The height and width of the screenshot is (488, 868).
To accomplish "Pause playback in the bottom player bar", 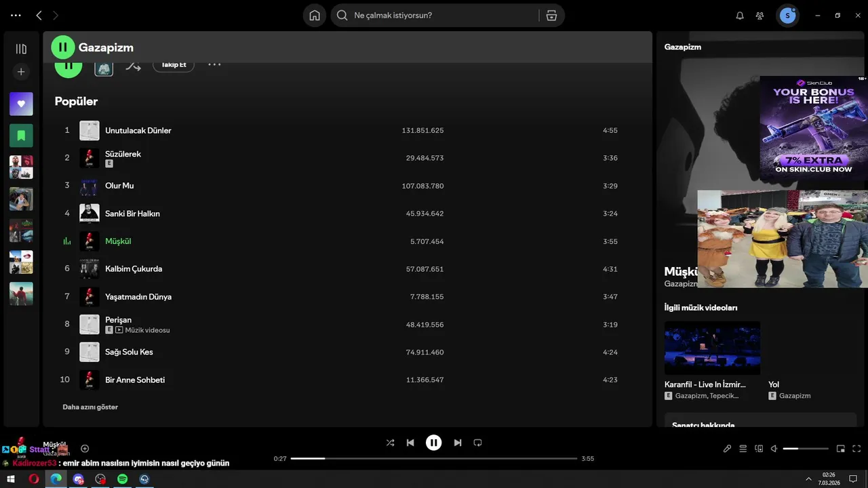I will pyautogui.click(x=434, y=443).
